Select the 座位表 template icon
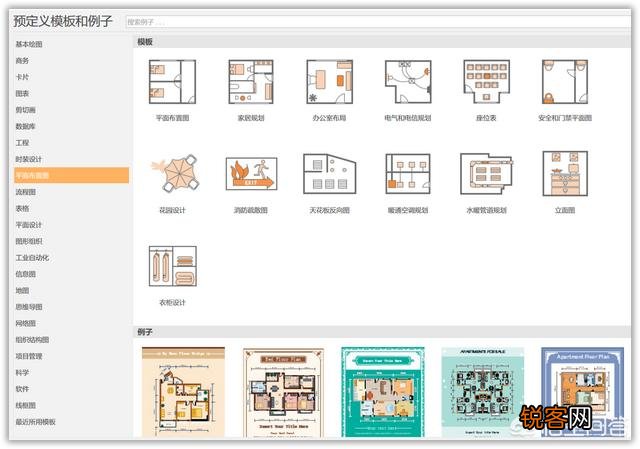The width and height of the screenshot is (640, 449). point(486,83)
